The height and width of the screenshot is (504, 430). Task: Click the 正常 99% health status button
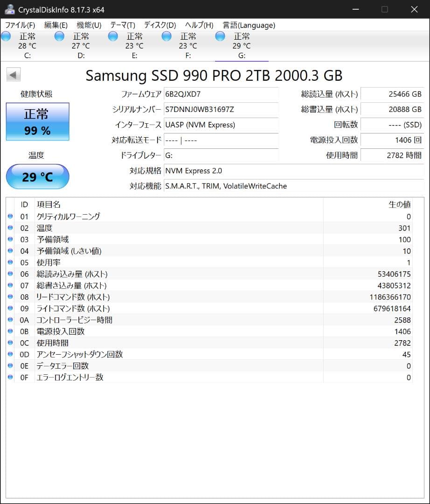coord(37,121)
